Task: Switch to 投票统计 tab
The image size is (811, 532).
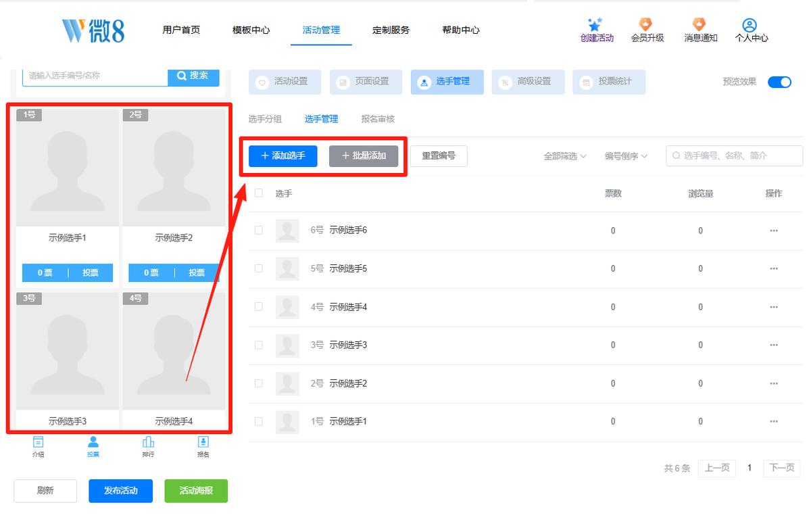Action: (x=609, y=82)
